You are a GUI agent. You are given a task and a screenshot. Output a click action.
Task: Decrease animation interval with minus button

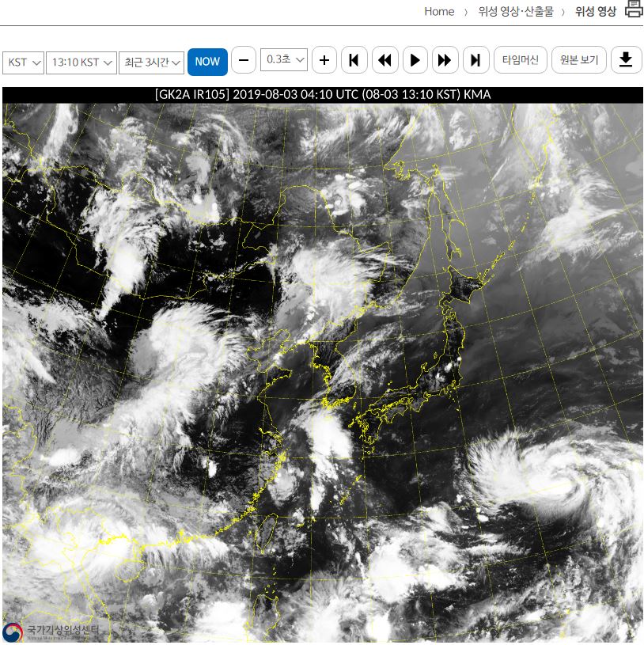244,61
